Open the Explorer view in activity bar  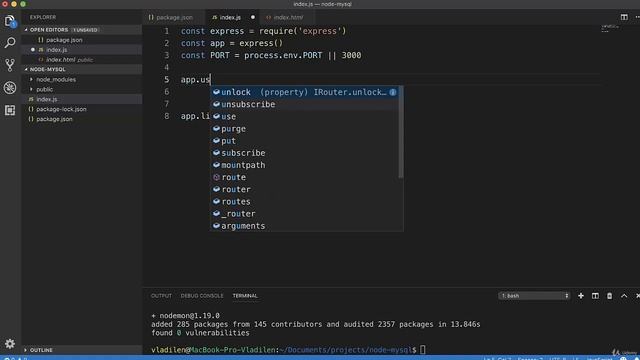(x=10, y=21)
